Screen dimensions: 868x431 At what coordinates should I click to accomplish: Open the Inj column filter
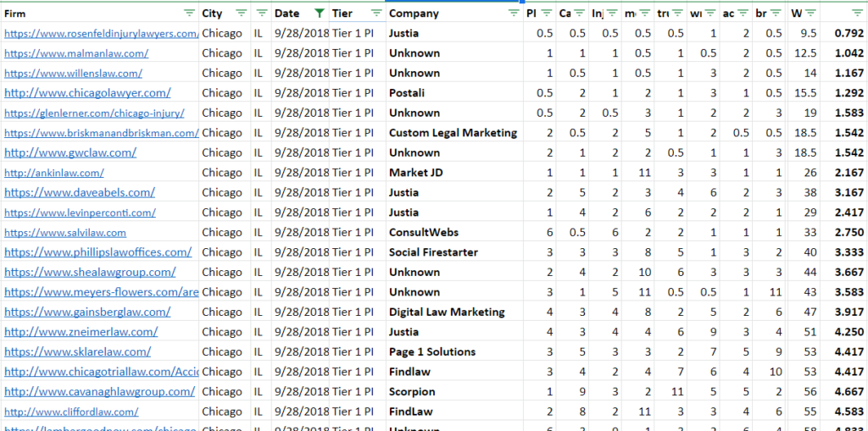(x=612, y=14)
